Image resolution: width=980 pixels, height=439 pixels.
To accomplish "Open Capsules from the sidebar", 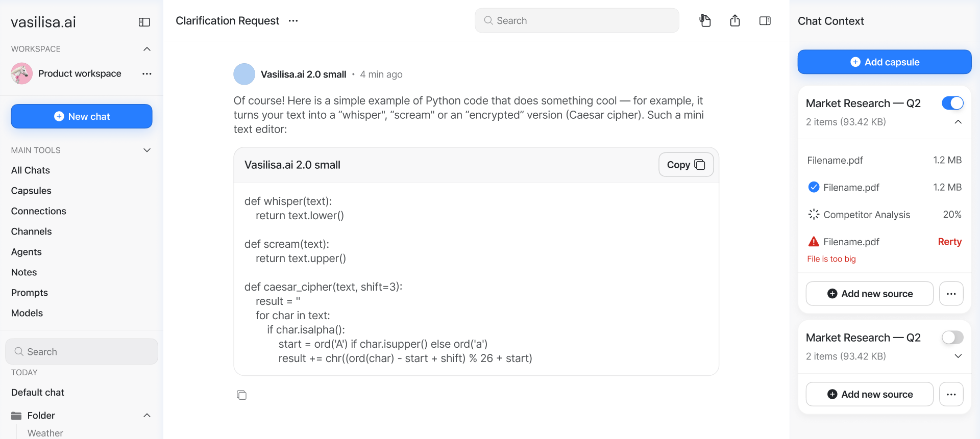I will [31, 191].
